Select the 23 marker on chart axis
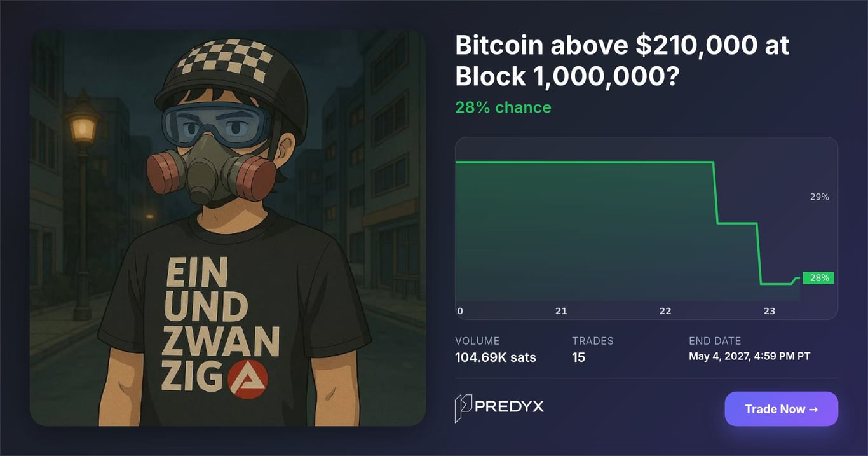 tap(769, 311)
